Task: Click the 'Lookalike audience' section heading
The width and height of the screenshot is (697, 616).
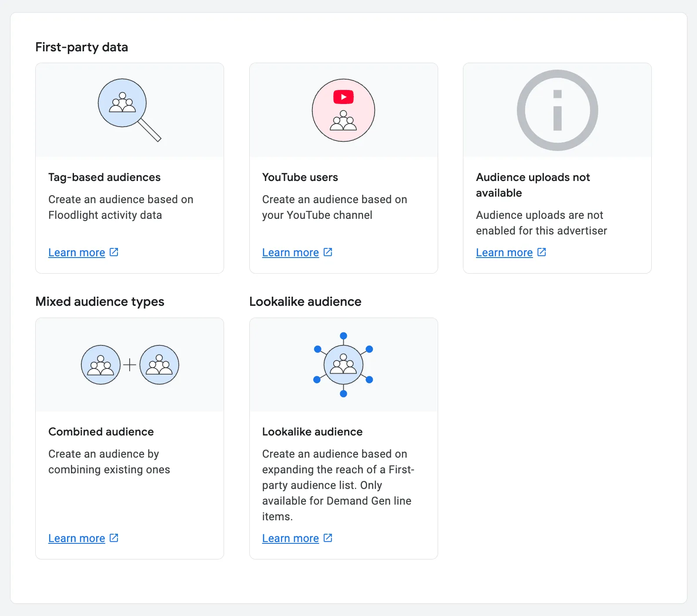Action: click(305, 301)
